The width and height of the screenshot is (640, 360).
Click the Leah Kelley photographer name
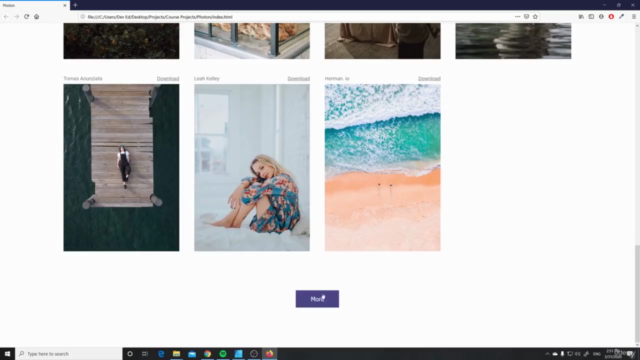coord(207,78)
